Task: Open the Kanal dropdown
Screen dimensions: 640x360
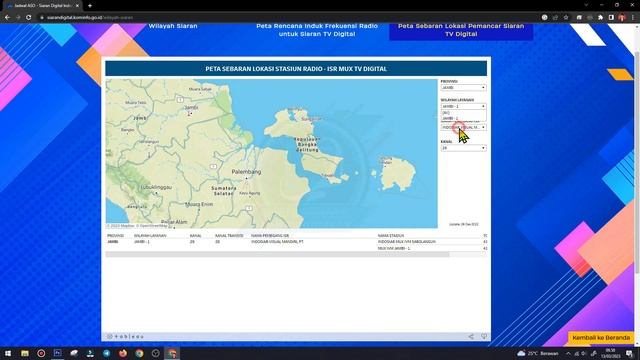Action: [463, 148]
